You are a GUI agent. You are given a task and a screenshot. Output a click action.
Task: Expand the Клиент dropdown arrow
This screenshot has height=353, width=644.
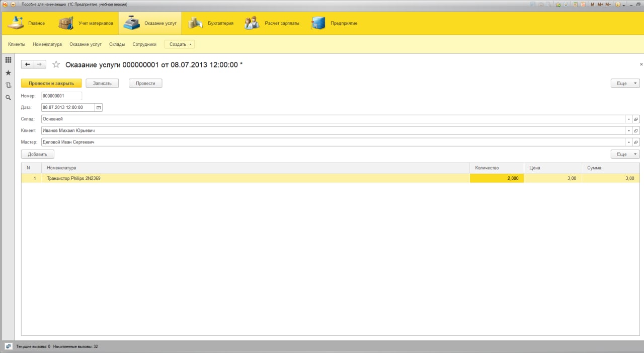(629, 130)
